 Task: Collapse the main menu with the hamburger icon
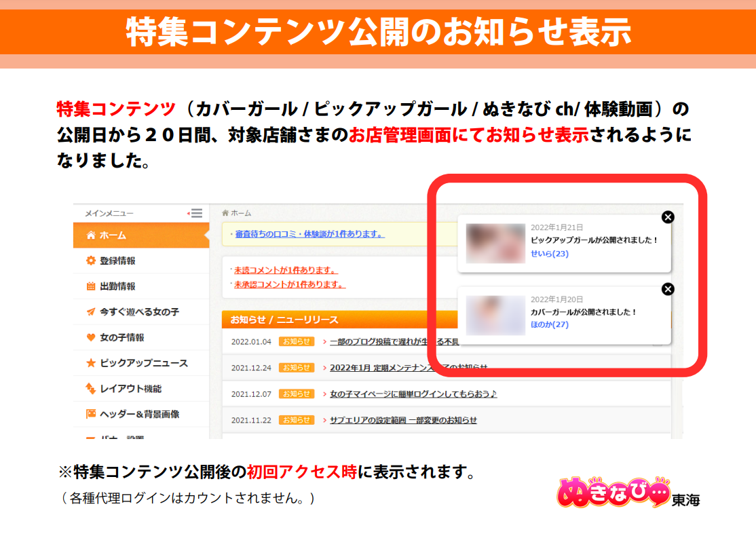195,213
